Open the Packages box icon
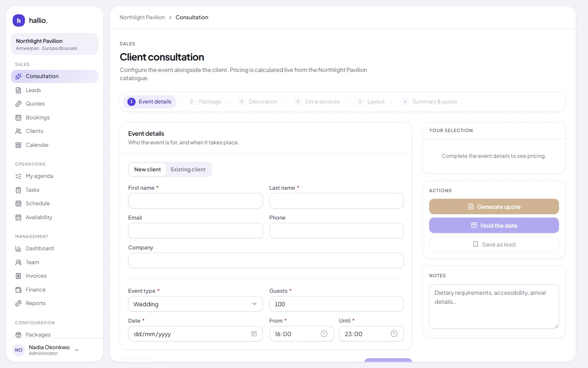The height and width of the screenshot is (368, 588). [x=18, y=335]
